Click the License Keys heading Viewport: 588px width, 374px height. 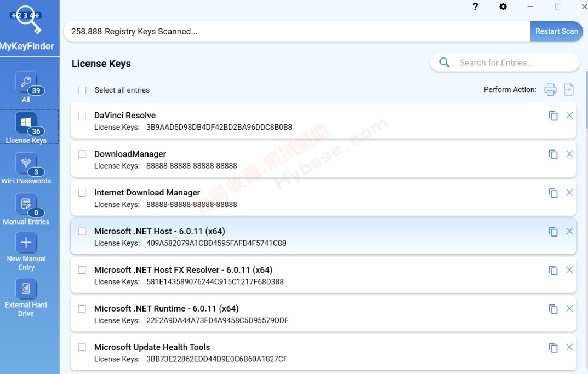click(x=101, y=64)
